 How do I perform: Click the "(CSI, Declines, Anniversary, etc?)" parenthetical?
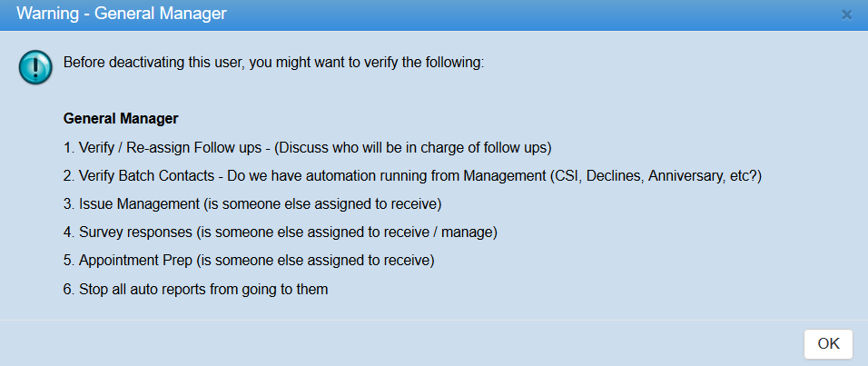pos(656,175)
